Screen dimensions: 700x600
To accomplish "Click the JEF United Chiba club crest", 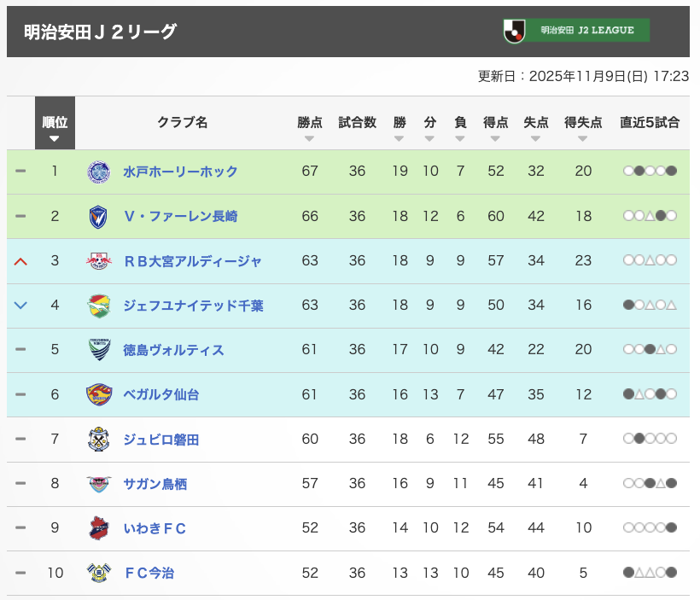I will click(99, 306).
